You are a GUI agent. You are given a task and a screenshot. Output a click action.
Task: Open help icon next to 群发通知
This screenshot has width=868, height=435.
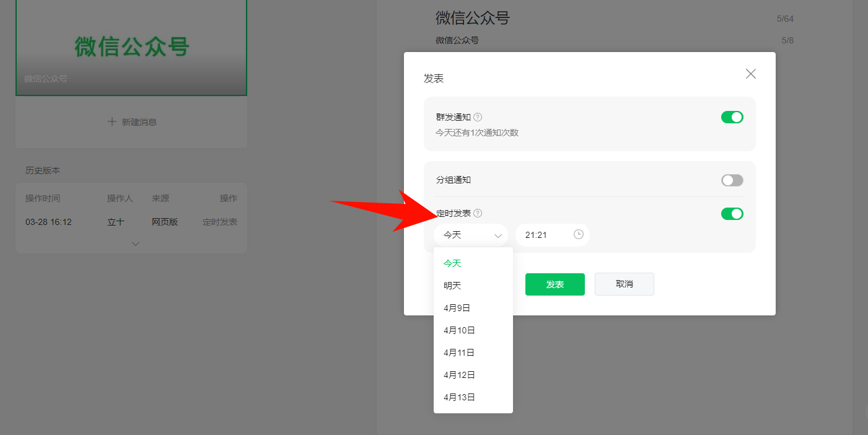(478, 117)
